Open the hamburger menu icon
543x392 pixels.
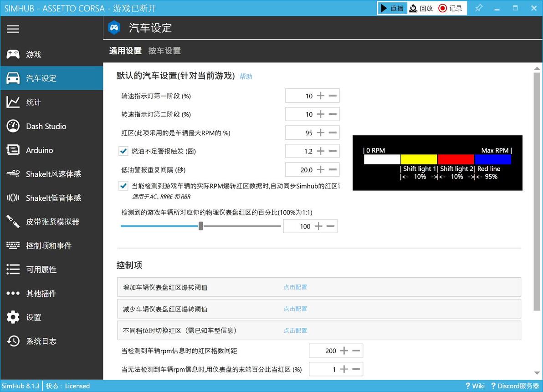coord(13,29)
